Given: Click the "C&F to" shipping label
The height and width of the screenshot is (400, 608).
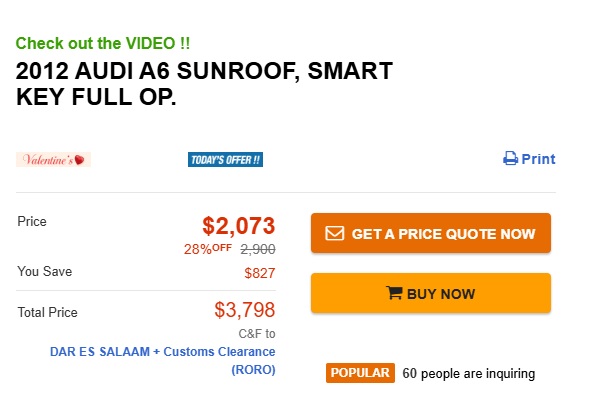Looking at the screenshot, I should pos(256,333).
